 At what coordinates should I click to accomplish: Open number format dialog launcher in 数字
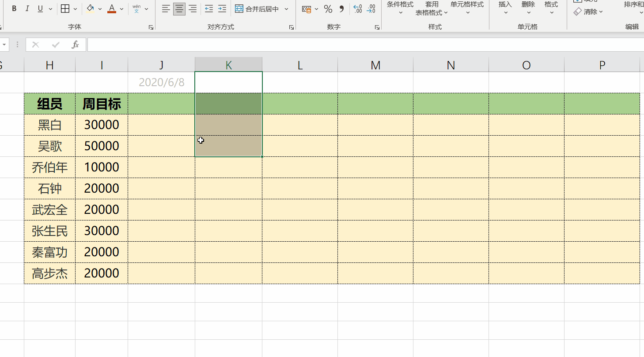coord(377,27)
